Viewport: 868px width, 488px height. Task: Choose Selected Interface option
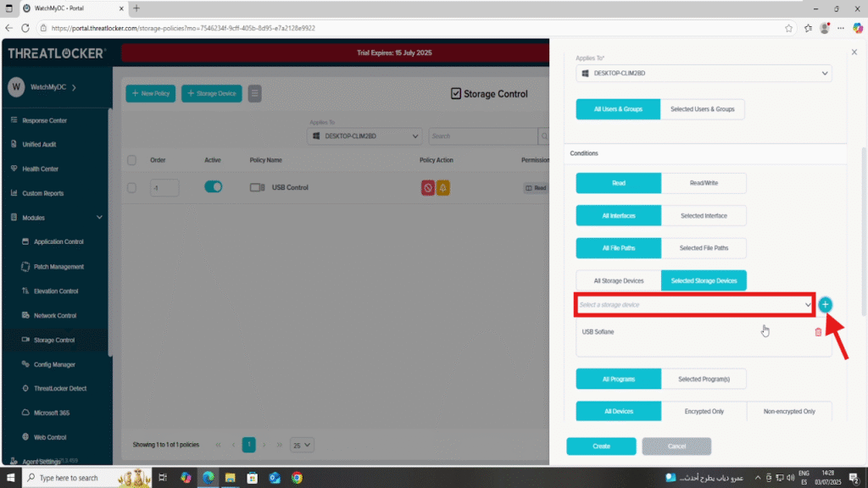[x=704, y=216]
